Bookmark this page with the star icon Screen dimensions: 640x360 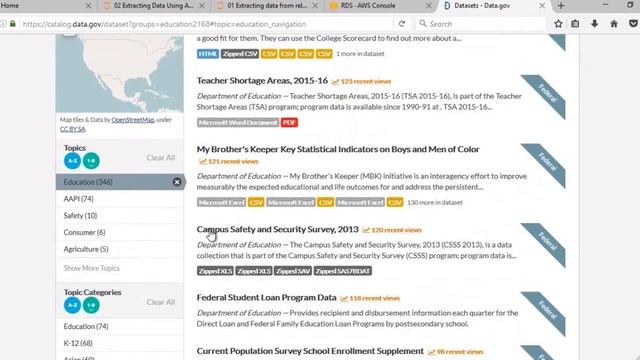[x=558, y=24]
